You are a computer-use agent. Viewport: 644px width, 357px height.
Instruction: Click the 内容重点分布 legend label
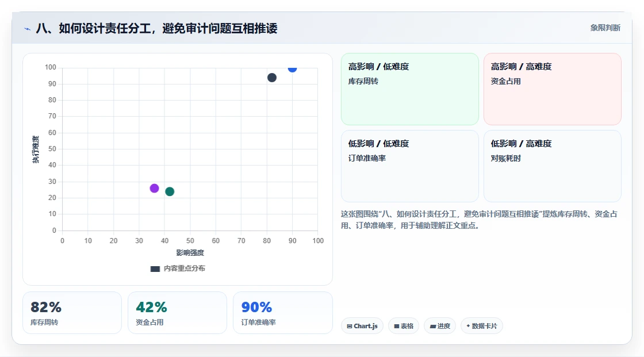185,268
